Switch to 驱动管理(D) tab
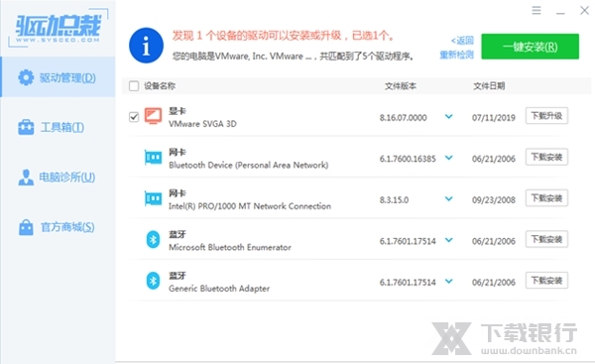Image resolution: width=595 pixels, height=364 pixels. (x=59, y=77)
